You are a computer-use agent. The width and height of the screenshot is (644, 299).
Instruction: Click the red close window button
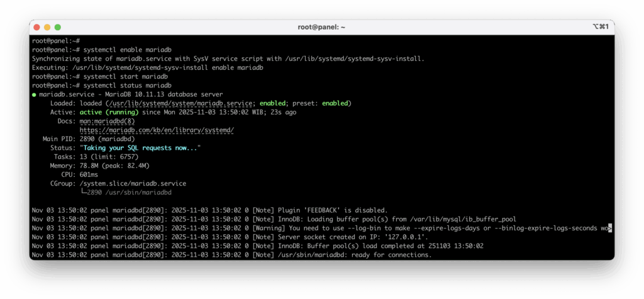click(x=36, y=27)
